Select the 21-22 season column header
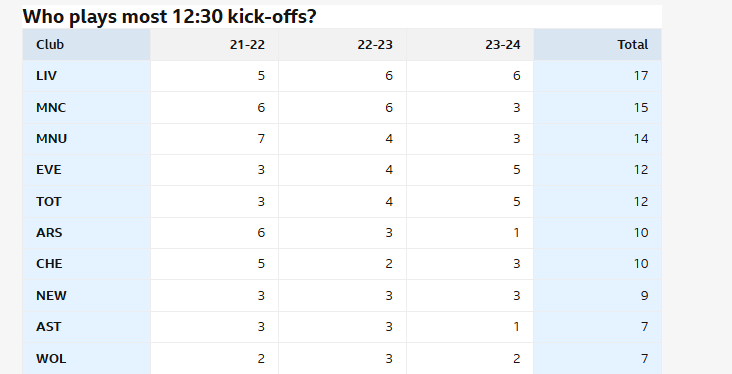732x374 pixels. pyautogui.click(x=214, y=44)
